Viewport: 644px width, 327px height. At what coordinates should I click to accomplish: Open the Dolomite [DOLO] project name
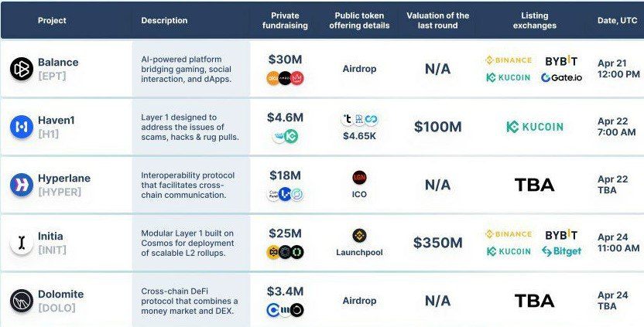tap(60, 300)
